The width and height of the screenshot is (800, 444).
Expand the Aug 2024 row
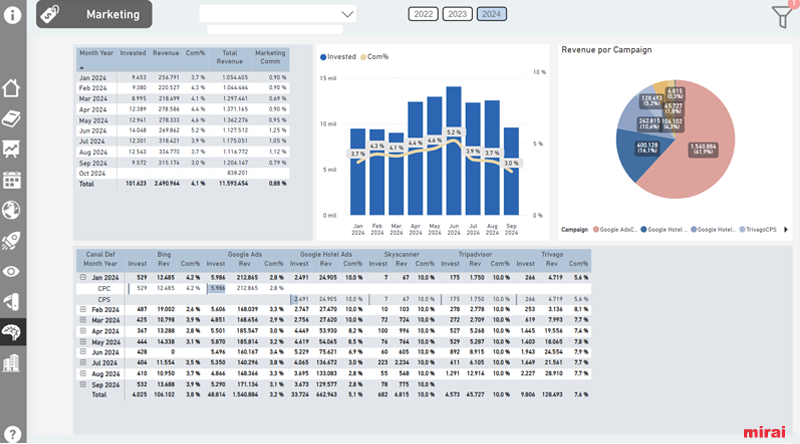[83, 374]
